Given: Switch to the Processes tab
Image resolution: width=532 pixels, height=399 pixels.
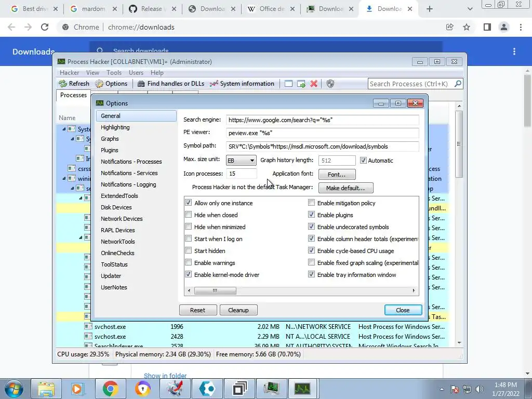Looking at the screenshot, I should [x=73, y=95].
